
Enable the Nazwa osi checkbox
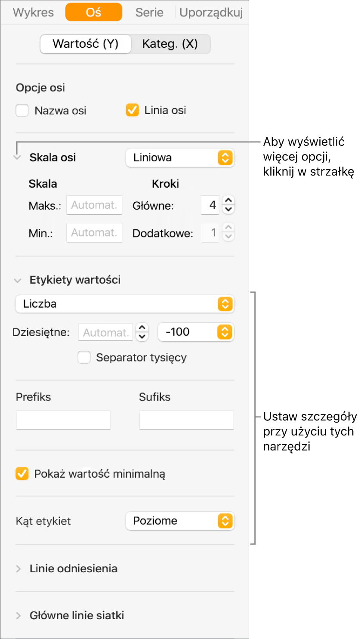click(22, 111)
